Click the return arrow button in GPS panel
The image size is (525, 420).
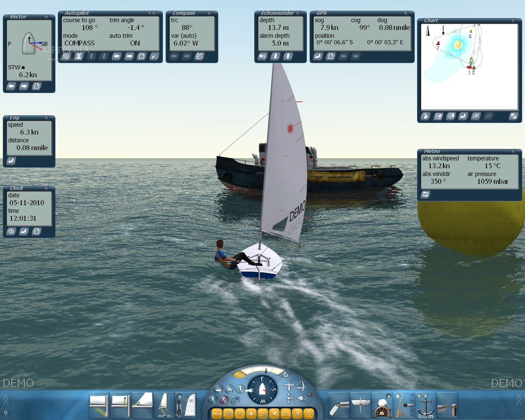click(318, 56)
